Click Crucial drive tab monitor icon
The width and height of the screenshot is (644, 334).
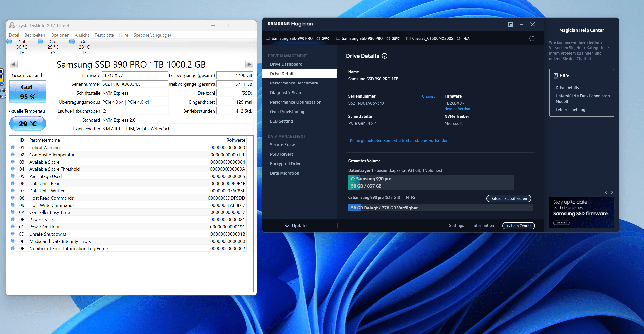pos(408,39)
